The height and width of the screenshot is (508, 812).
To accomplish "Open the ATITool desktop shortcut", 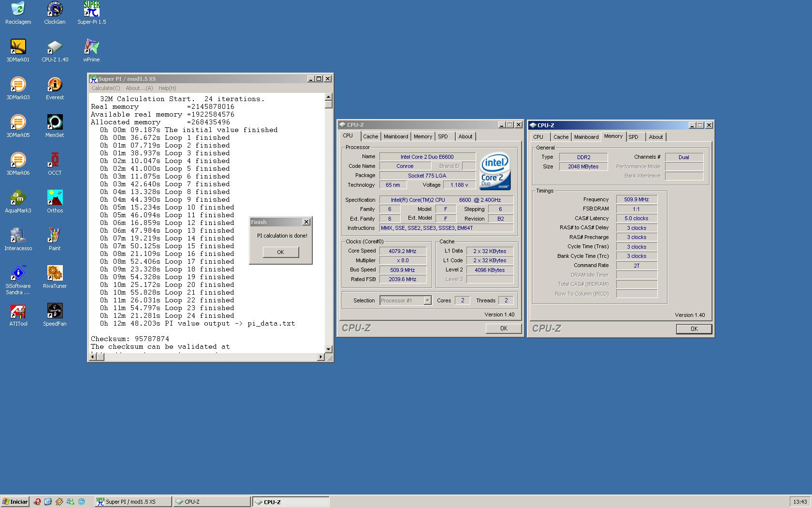I will (x=18, y=314).
